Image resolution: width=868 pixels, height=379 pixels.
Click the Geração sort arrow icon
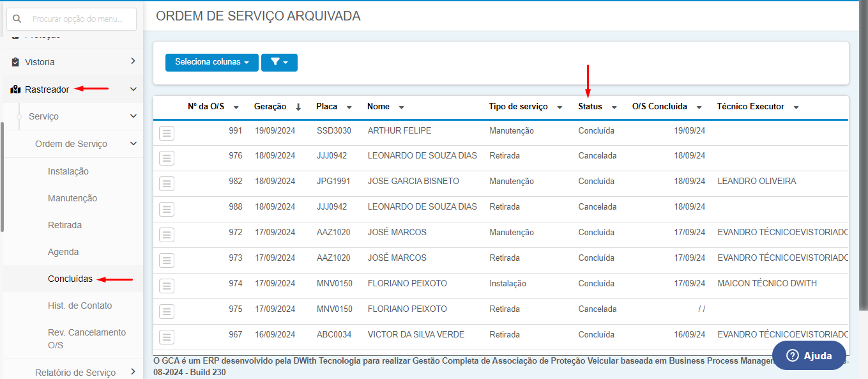coord(298,107)
